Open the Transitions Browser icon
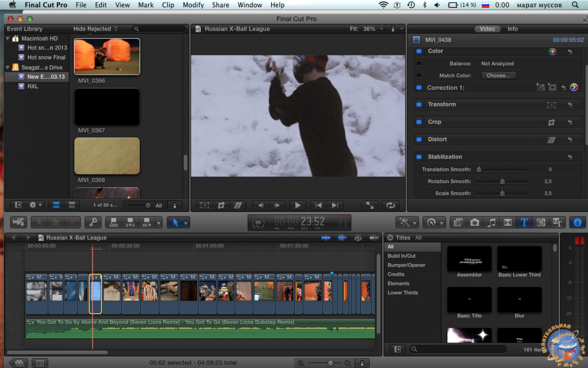 [508, 222]
